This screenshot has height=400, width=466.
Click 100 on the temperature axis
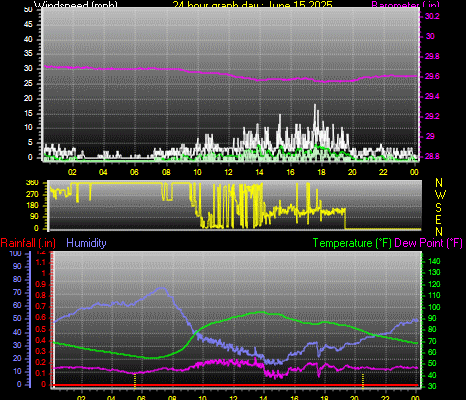(434, 307)
